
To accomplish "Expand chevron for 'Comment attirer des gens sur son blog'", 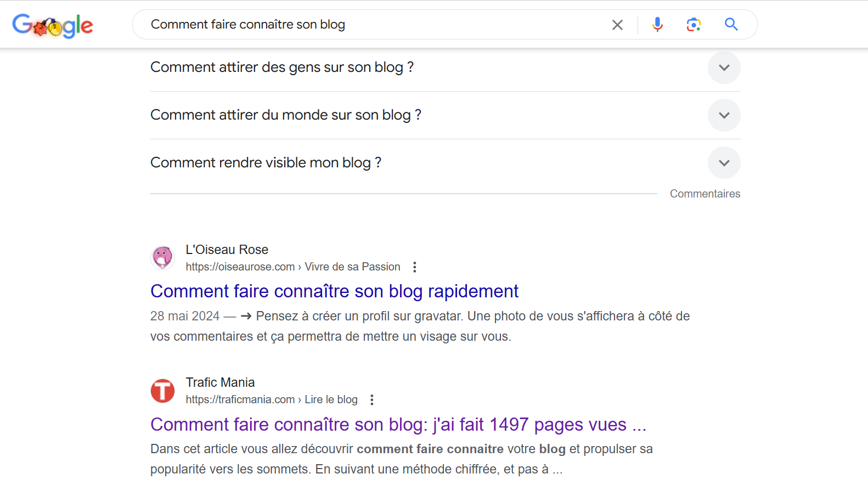I will 724,67.
